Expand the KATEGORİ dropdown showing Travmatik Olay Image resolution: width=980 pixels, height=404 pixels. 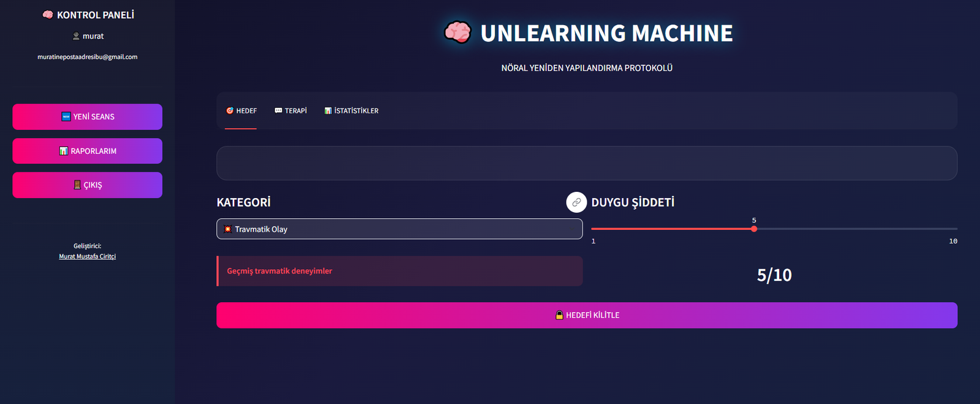tap(399, 229)
